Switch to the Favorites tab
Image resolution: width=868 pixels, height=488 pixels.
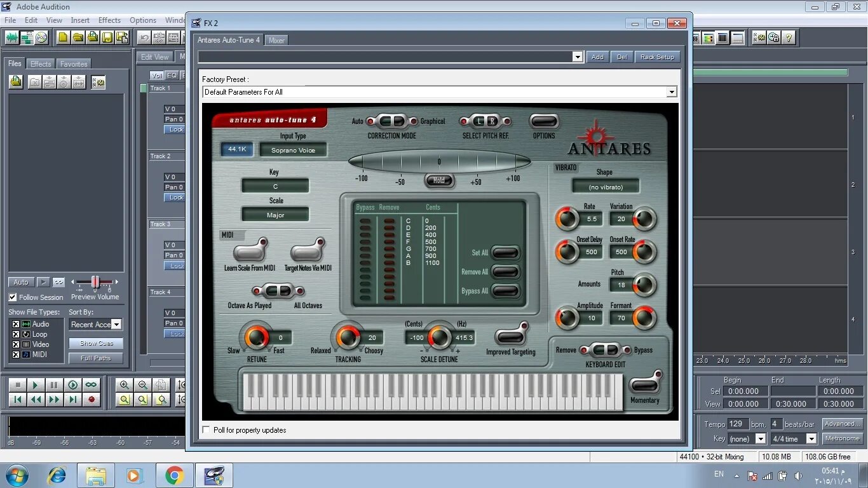click(74, 64)
